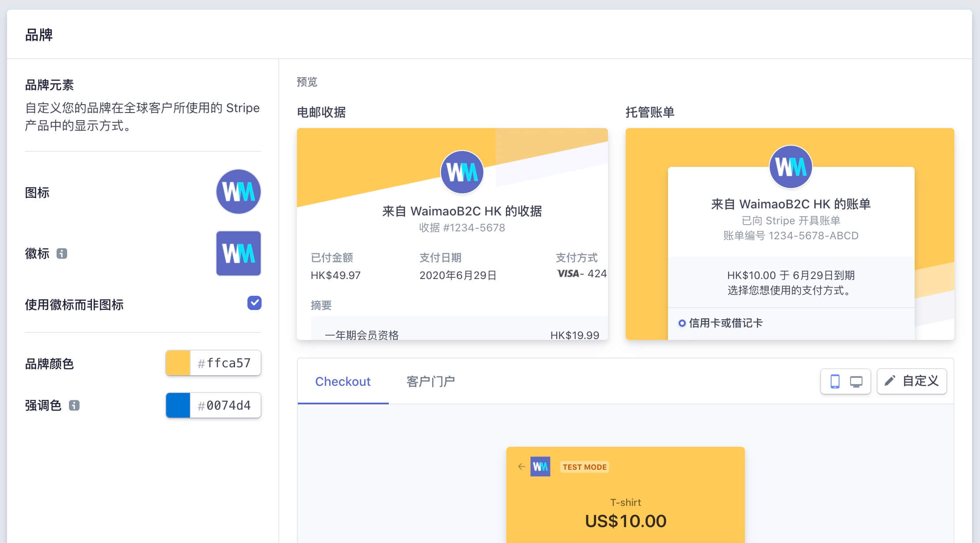
Task: Open the yellow brand color swatch
Action: pos(178,363)
